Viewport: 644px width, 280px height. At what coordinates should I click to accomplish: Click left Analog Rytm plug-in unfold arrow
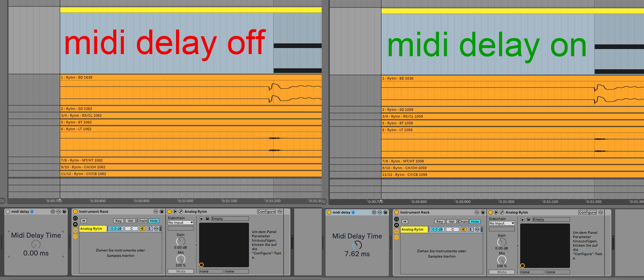point(175,211)
